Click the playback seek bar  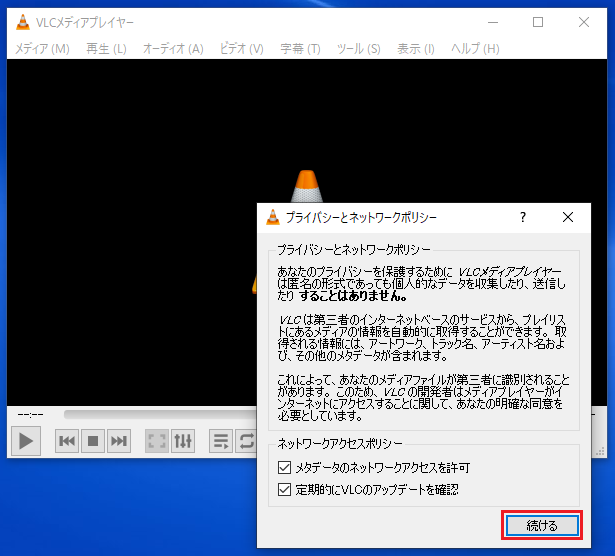click(x=161, y=414)
